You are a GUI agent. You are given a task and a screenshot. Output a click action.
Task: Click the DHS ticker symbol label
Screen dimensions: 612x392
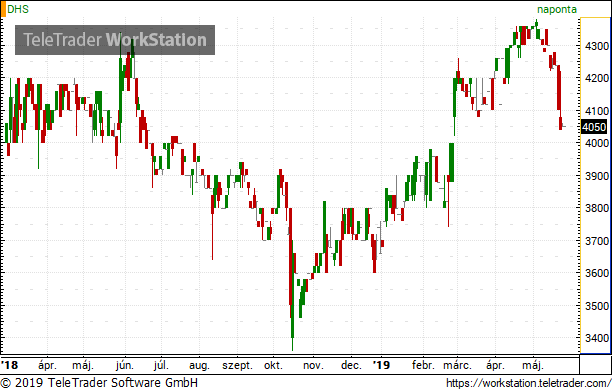click(18, 9)
